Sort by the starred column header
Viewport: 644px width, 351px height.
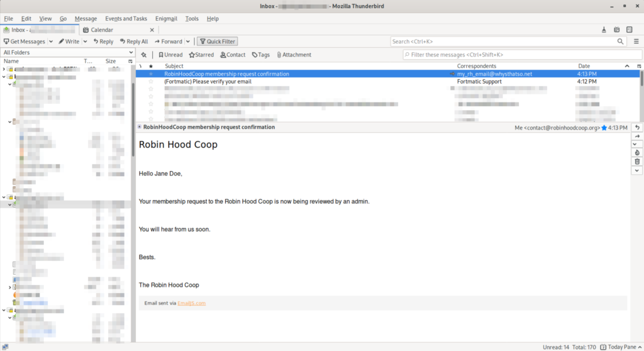[151, 66]
